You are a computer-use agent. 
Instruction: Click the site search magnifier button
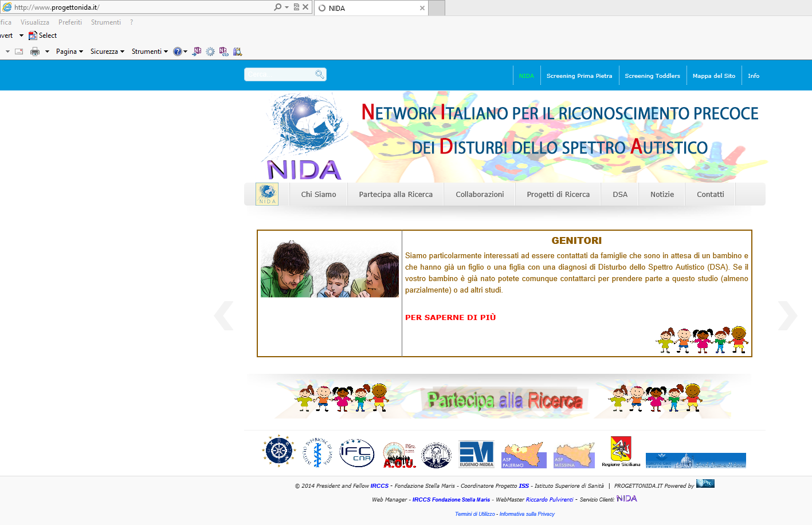pos(320,74)
